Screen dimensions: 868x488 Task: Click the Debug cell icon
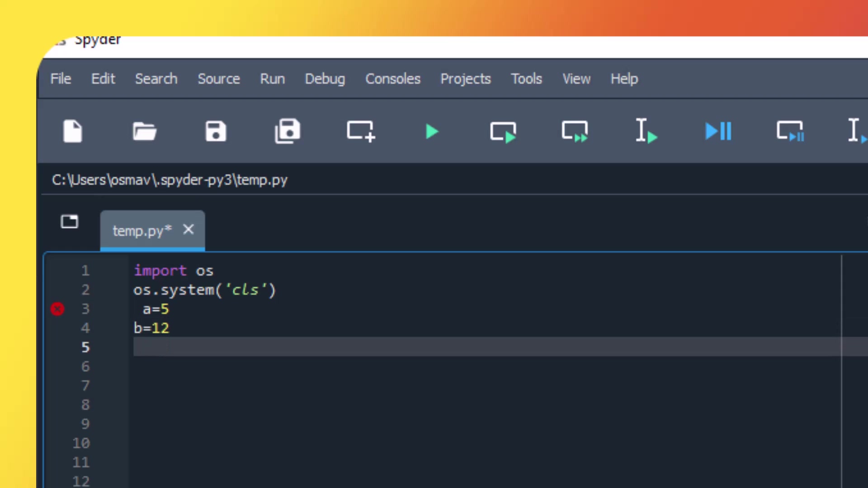tap(790, 131)
